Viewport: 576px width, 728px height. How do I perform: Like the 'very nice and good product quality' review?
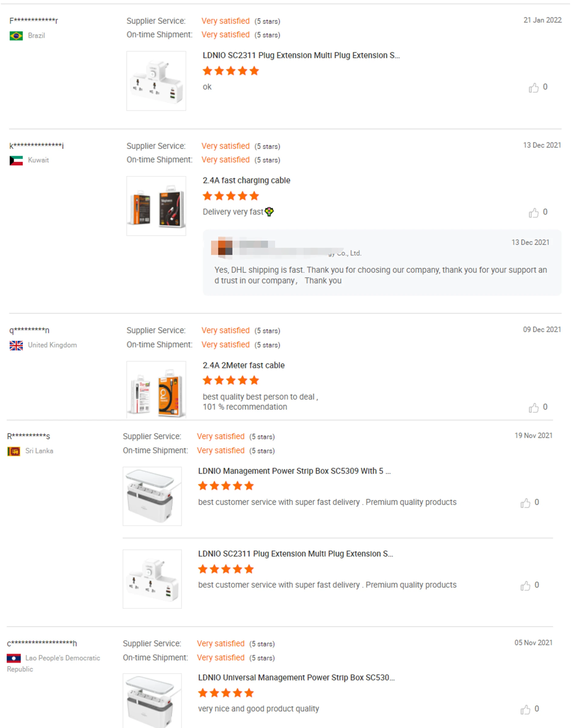(x=525, y=709)
